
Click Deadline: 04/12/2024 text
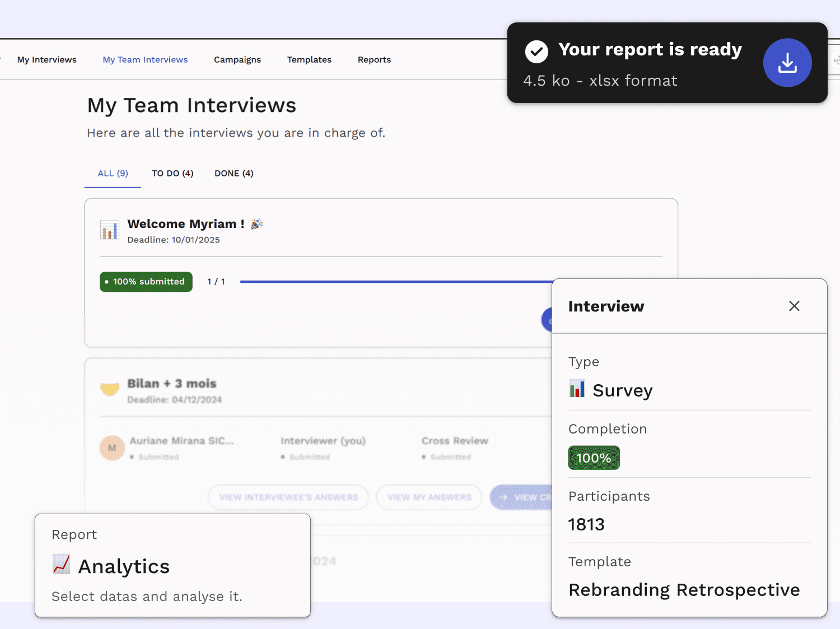click(x=175, y=399)
